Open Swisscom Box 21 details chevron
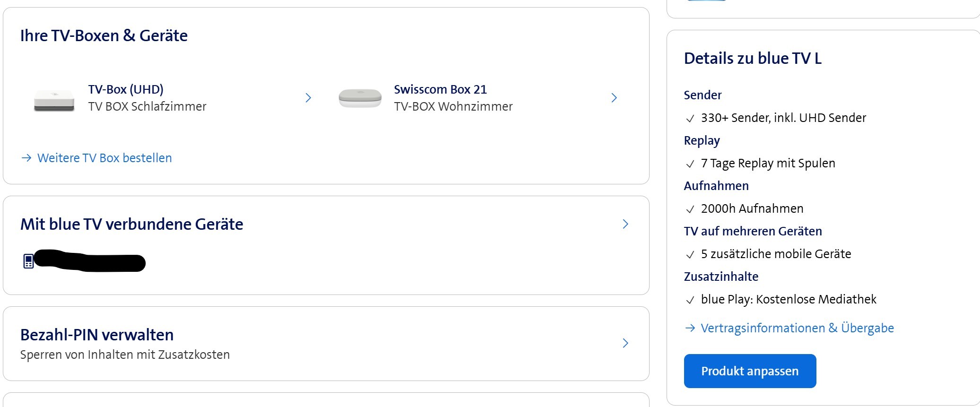The height and width of the screenshot is (407, 980). (x=614, y=98)
